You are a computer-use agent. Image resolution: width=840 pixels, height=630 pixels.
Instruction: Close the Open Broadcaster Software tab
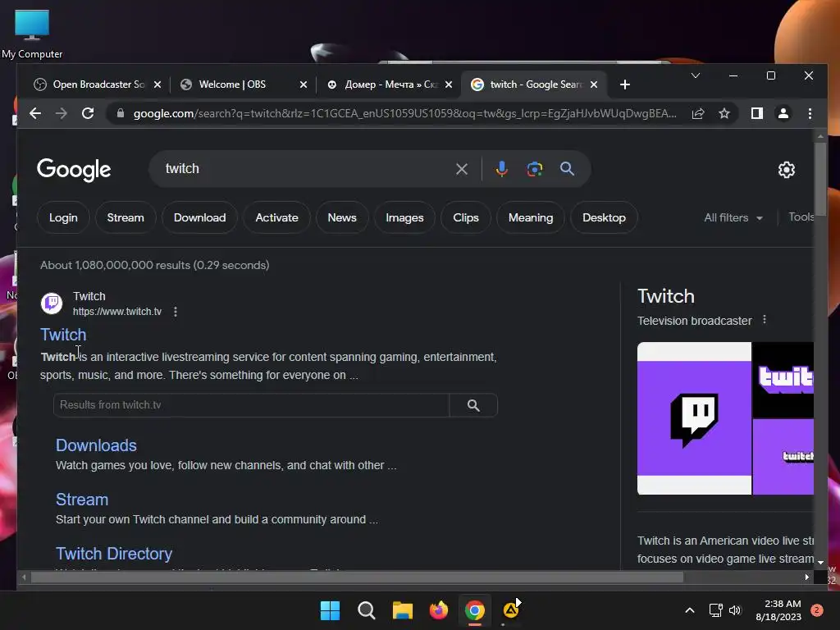pyautogui.click(x=157, y=84)
